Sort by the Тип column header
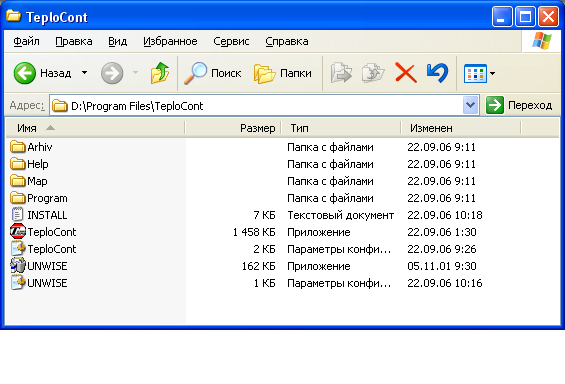565x384 pixels. (x=341, y=128)
